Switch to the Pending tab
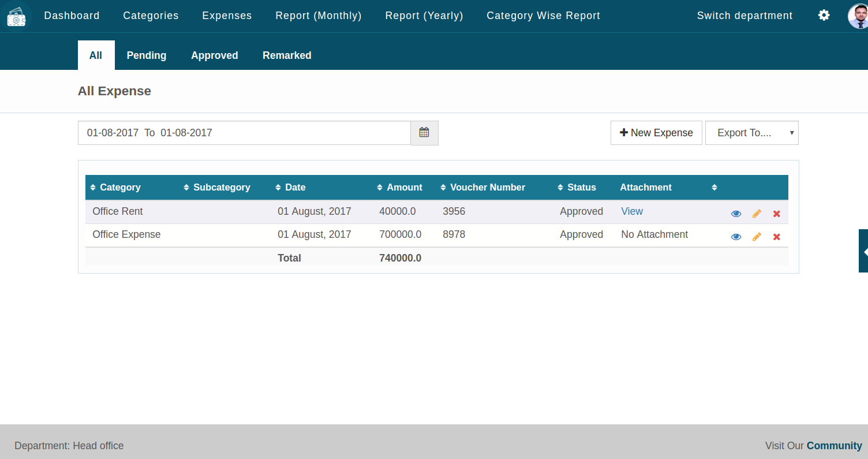The image size is (868, 459). pyautogui.click(x=147, y=55)
